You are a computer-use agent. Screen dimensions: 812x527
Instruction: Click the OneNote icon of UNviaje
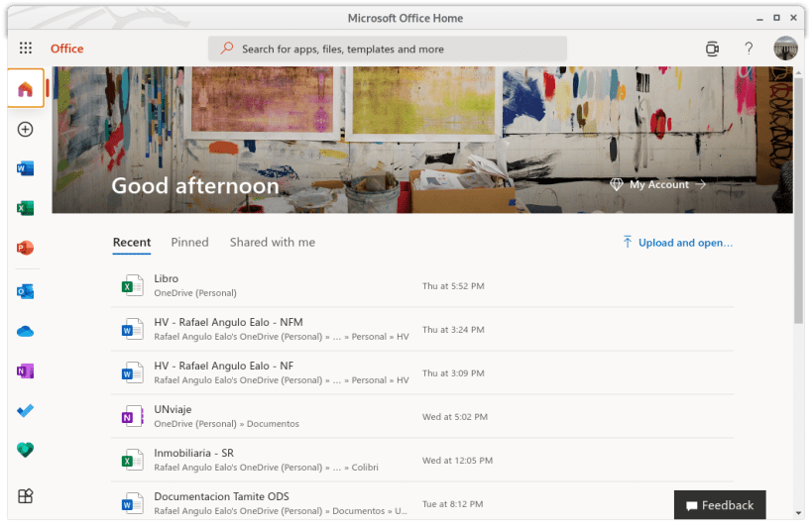(132, 416)
